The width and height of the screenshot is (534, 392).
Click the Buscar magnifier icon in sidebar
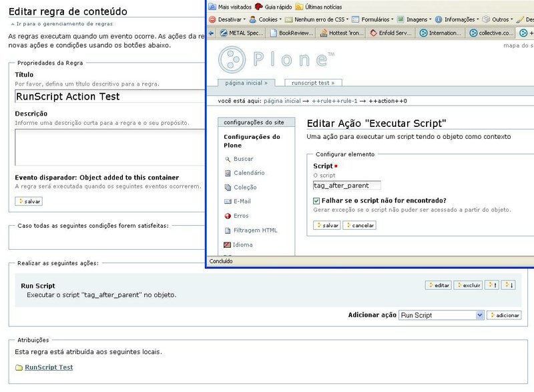click(228, 159)
